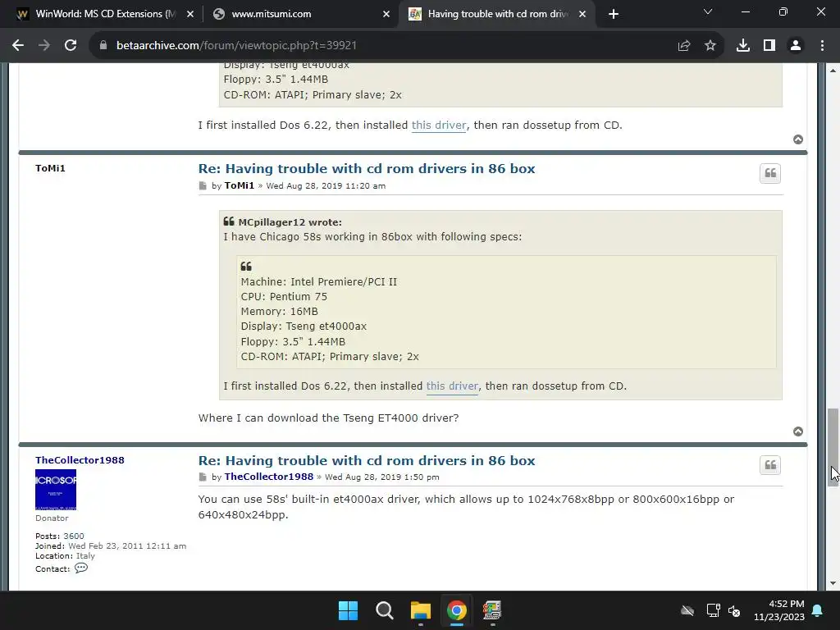Open Chrome from taskbar
This screenshot has width=840, height=630.
tap(456, 610)
